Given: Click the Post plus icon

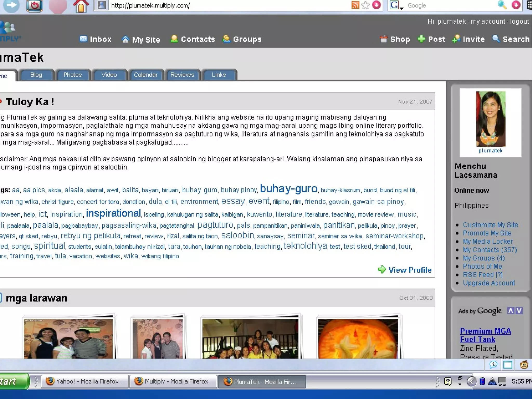Looking at the screenshot, I should [421, 39].
